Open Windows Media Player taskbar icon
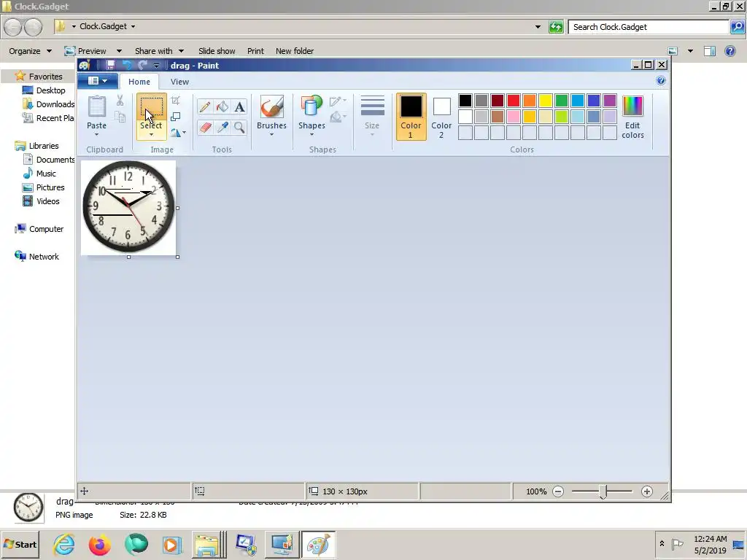Image resolution: width=747 pixels, height=560 pixels. [172, 545]
